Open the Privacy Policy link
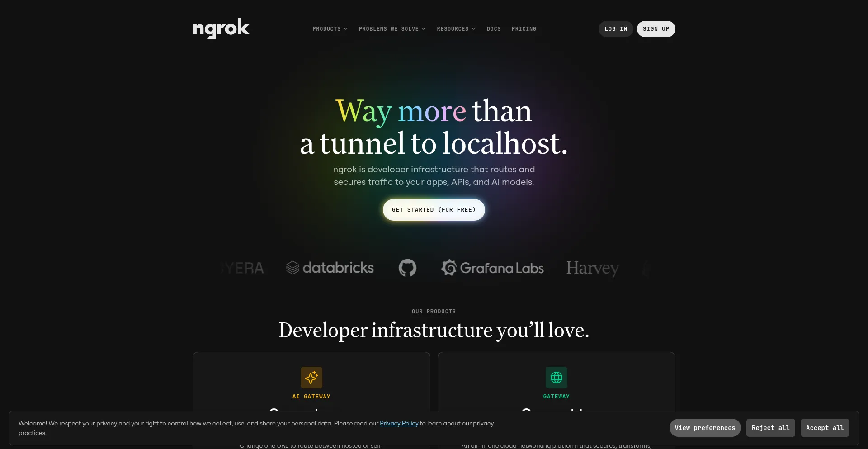Screen dimensions: 868x449 point(399,423)
